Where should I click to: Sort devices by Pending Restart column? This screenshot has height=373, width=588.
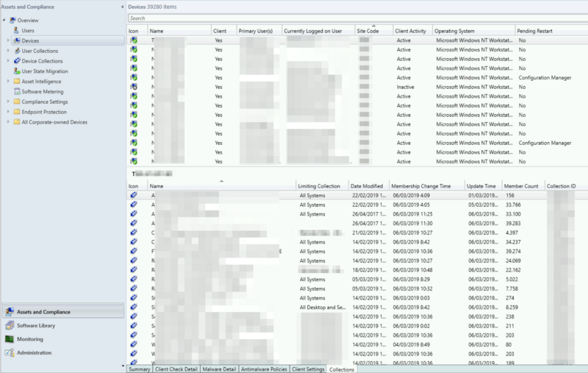click(551, 31)
